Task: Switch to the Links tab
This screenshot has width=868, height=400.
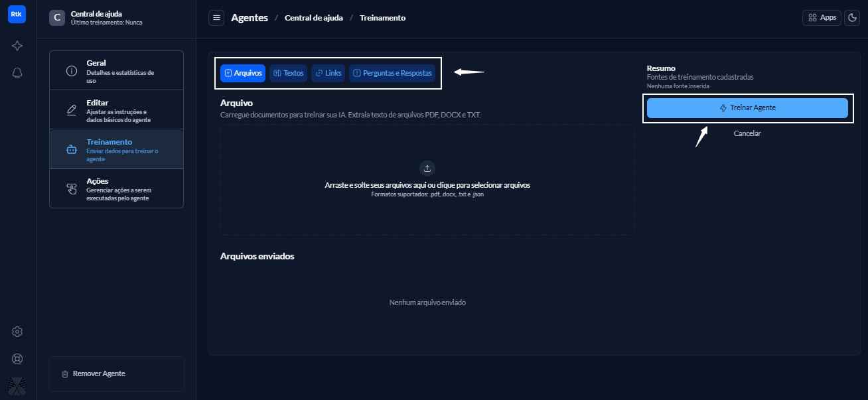Action: coord(328,73)
